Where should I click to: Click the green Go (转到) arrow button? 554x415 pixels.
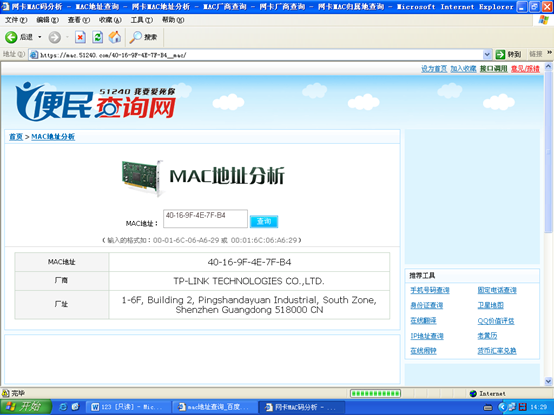pos(500,54)
